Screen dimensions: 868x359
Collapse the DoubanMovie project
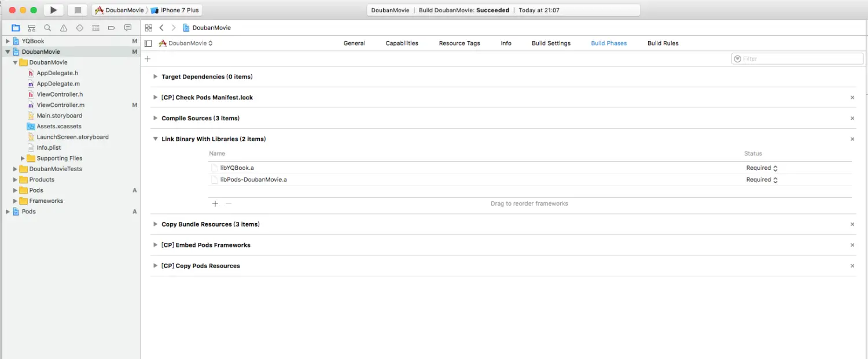8,52
